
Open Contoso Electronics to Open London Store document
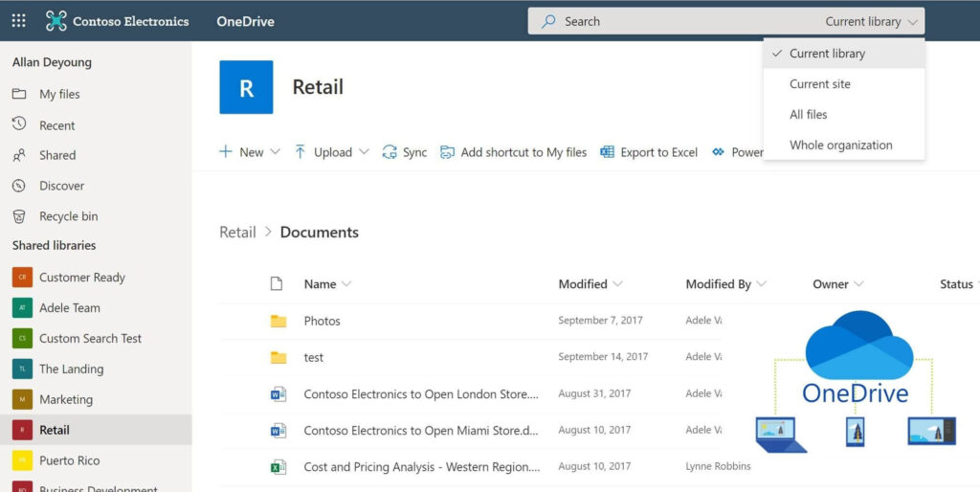point(421,393)
